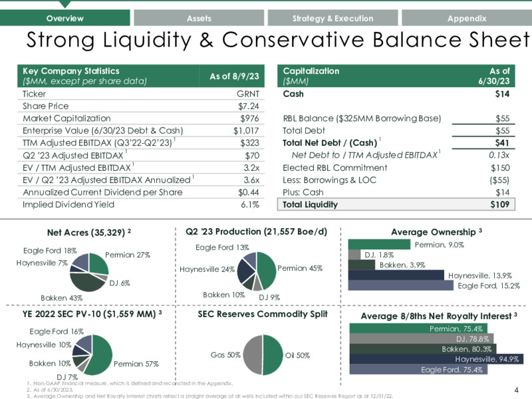532x399 pixels.
Task: Click the Permian slice in PV-10 pie
Action: [101, 355]
